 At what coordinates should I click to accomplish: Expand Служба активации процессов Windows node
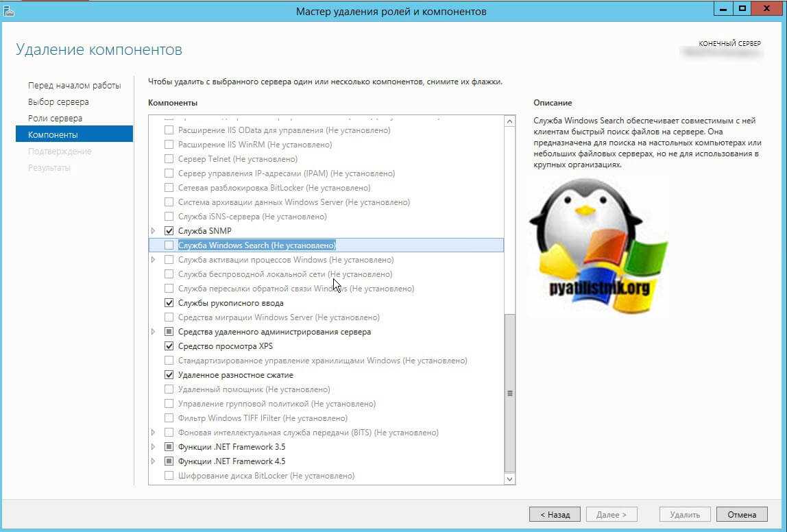click(154, 260)
